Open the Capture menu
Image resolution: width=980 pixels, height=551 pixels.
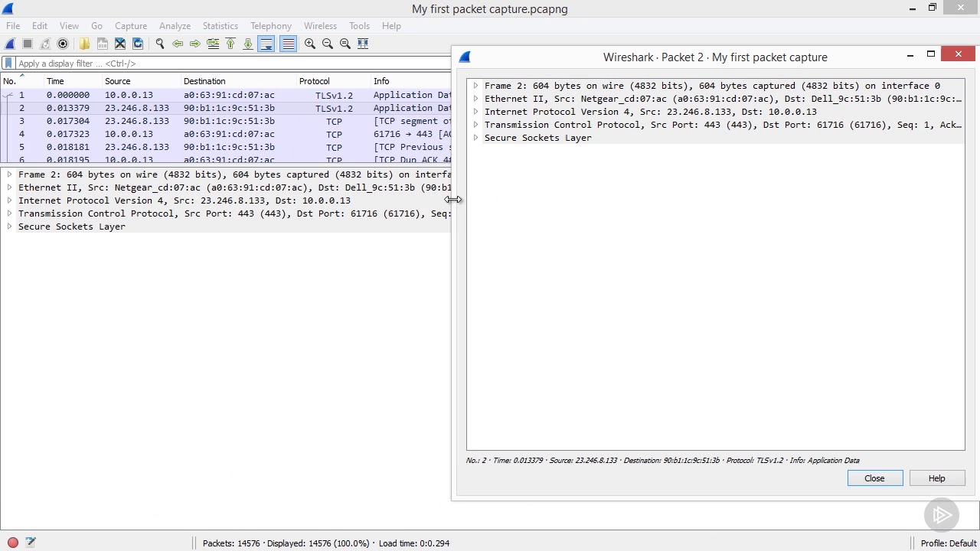131,26
